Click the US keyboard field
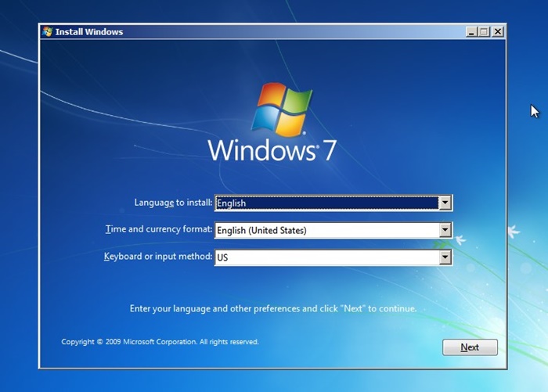 click(333, 257)
